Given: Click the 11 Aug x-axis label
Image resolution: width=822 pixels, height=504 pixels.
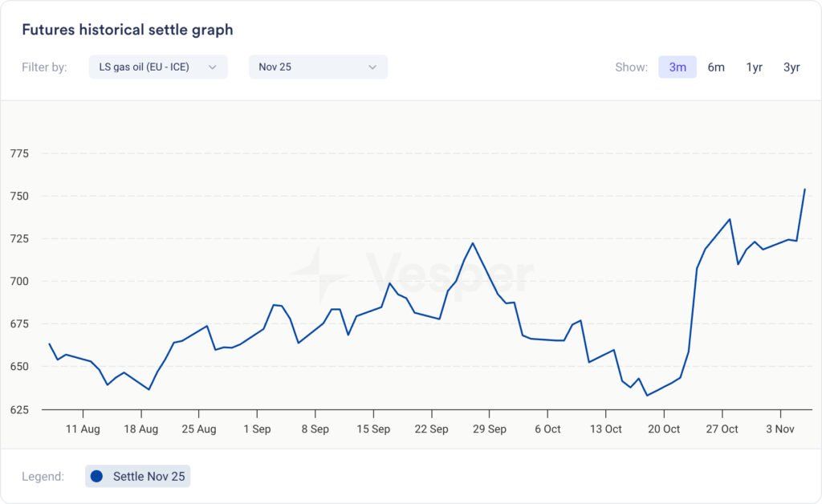Looking at the screenshot, I should point(83,429).
